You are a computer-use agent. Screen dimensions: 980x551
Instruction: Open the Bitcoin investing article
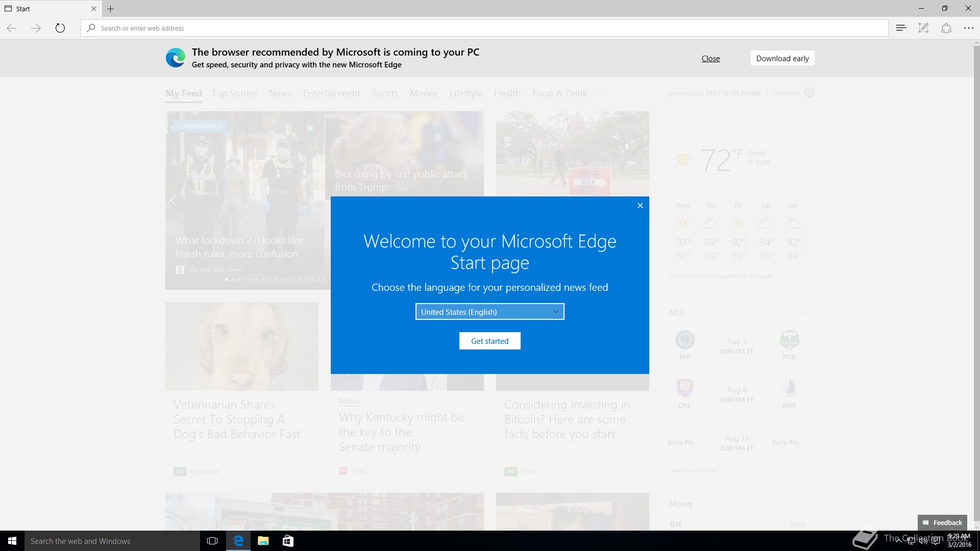(567, 419)
